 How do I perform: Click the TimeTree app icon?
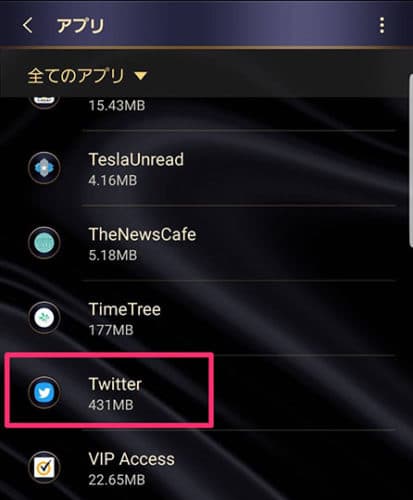coord(44,317)
